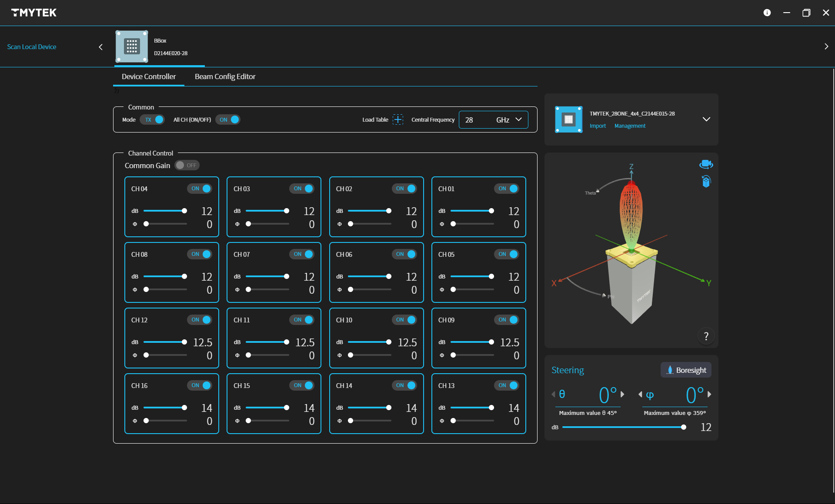835x504 pixels.
Task: Turn off channel CH 07
Action: click(x=302, y=254)
